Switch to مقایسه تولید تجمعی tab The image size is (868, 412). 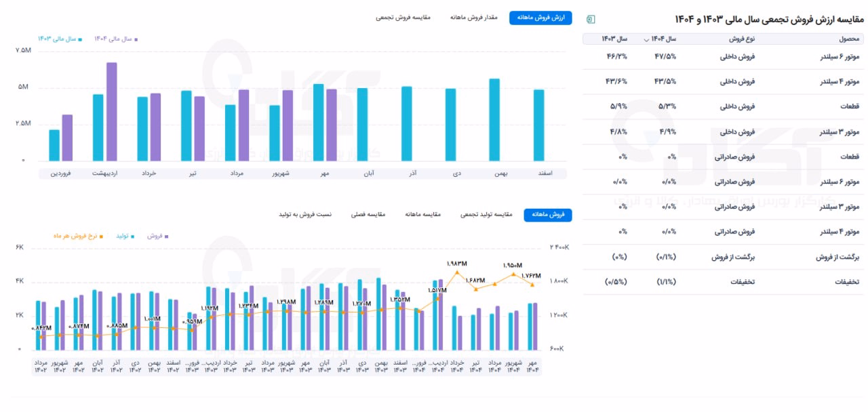(x=487, y=215)
